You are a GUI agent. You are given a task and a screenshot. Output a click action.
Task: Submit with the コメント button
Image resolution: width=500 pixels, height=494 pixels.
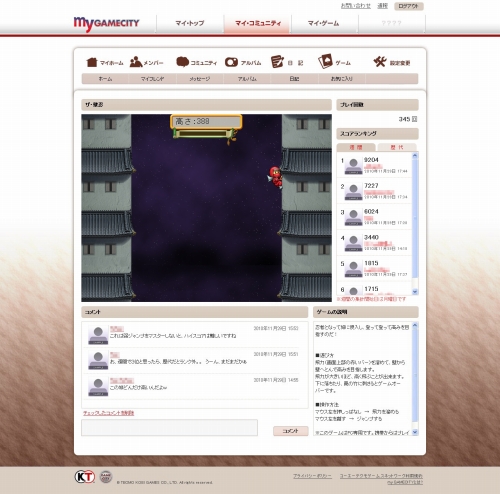291,431
